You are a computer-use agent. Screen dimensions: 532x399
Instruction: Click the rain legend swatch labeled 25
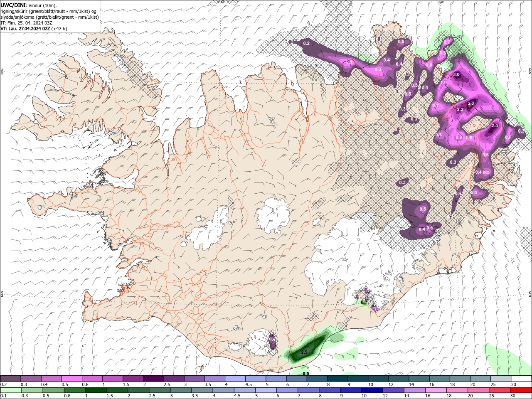pos(500,390)
